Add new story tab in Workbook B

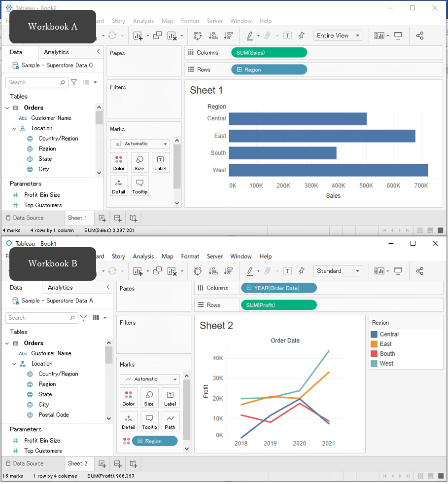pyautogui.click(x=134, y=463)
